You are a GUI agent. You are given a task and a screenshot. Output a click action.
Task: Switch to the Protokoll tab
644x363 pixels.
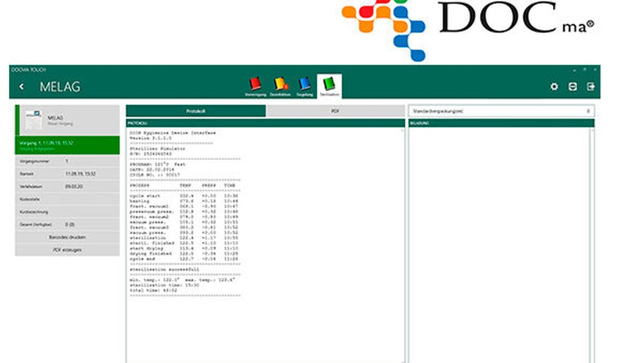pyautogui.click(x=196, y=111)
